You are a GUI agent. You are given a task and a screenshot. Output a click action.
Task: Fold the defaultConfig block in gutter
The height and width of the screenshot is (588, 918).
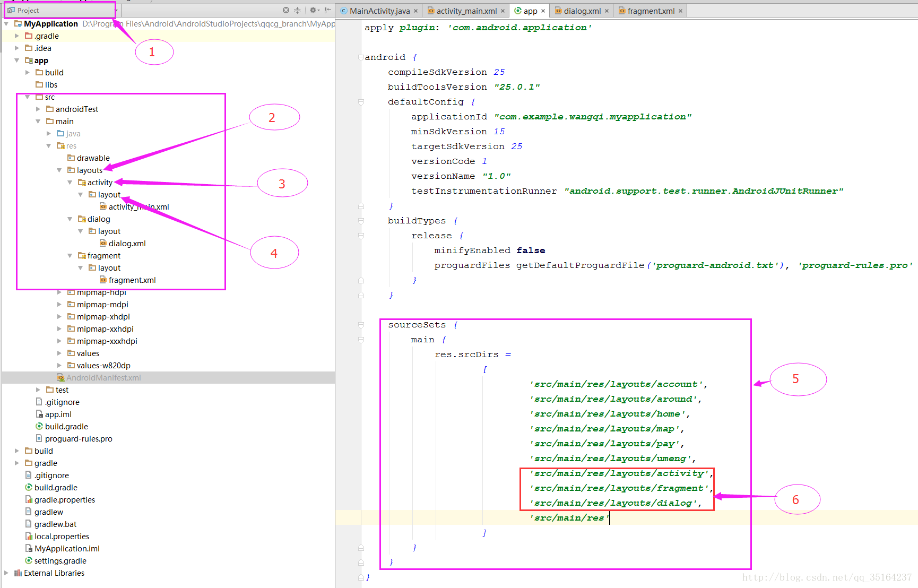pyautogui.click(x=361, y=102)
